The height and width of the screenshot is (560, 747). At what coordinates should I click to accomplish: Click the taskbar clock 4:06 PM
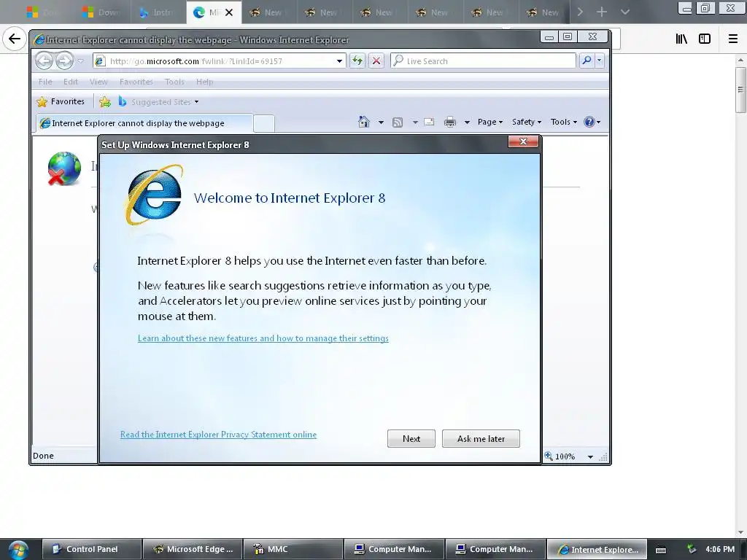pyautogui.click(x=720, y=549)
